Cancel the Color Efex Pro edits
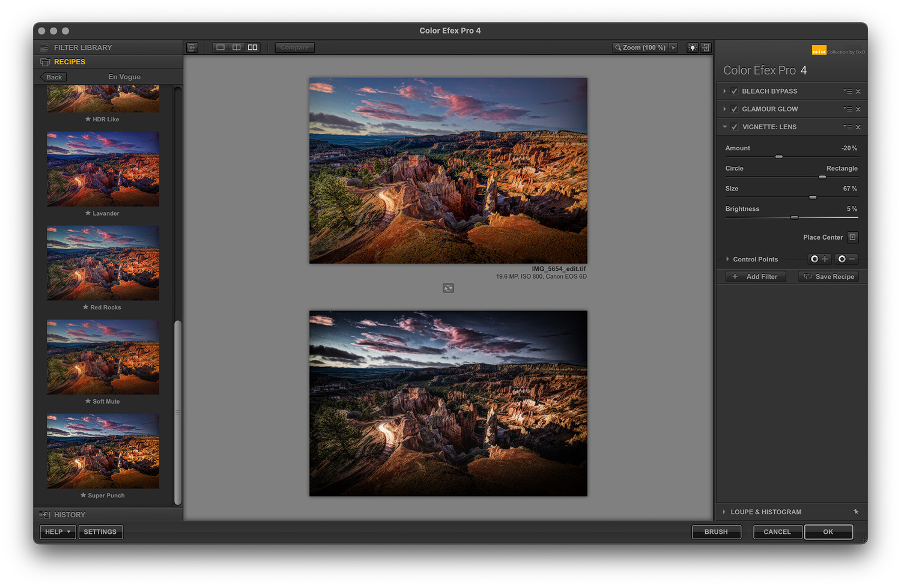This screenshot has height=588, width=901. (x=777, y=532)
